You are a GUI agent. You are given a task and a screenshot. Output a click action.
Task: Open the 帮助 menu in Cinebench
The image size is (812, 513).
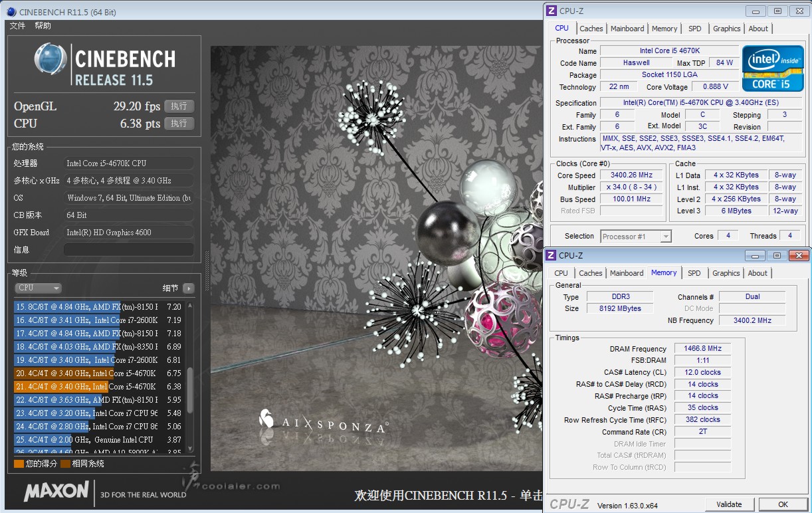coord(43,26)
